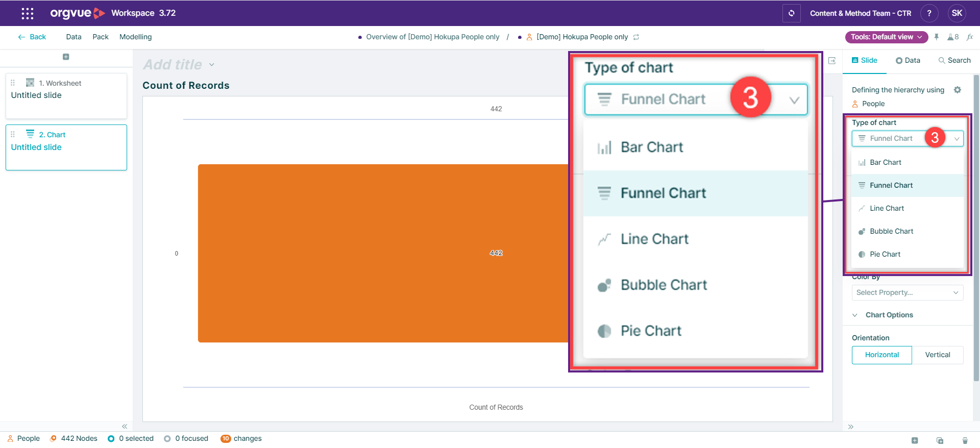Image resolution: width=980 pixels, height=448 pixels.
Task: Open the app launcher grid icon
Action: [28, 13]
